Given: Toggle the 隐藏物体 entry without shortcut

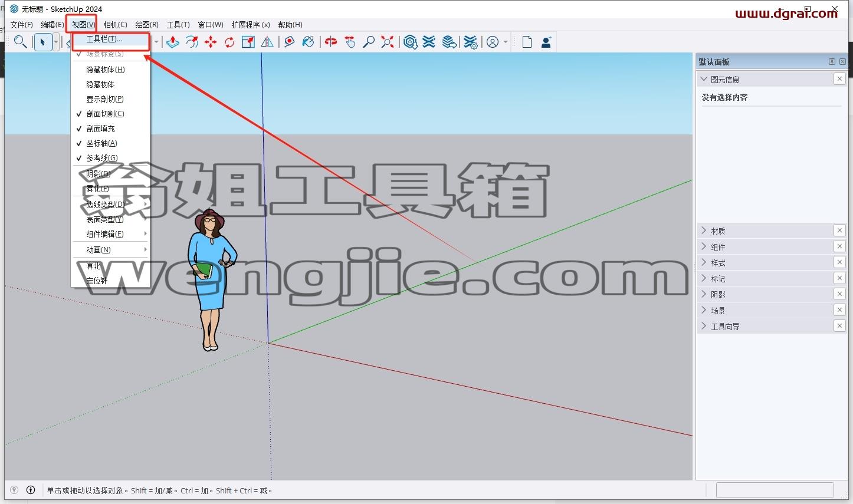Looking at the screenshot, I should tap(111, 84).
